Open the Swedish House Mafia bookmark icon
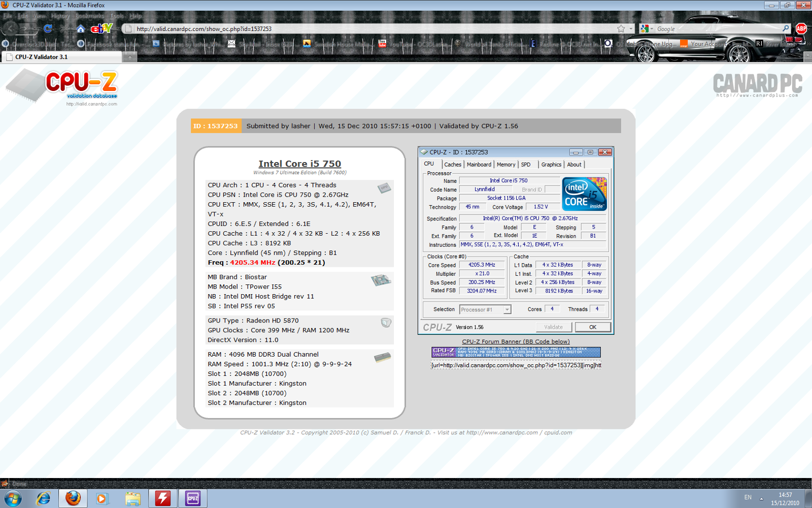The image size is (812, 508). [x=307, y=44]
